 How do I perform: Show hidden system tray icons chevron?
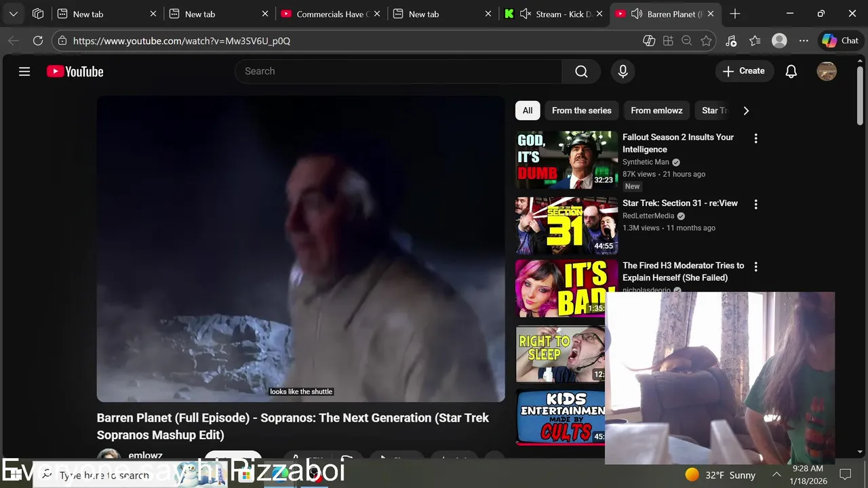[x=776, y=475]
